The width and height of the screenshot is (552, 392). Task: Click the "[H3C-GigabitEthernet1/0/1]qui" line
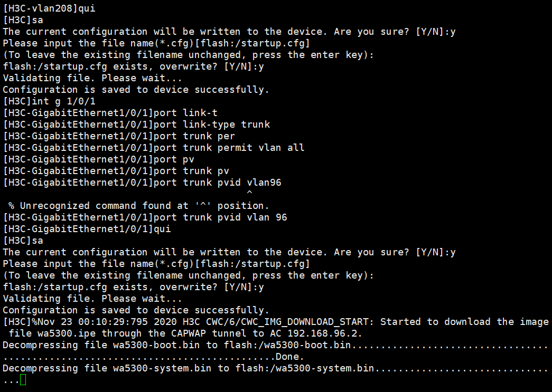pyautogui.click(x=87, y=229)
